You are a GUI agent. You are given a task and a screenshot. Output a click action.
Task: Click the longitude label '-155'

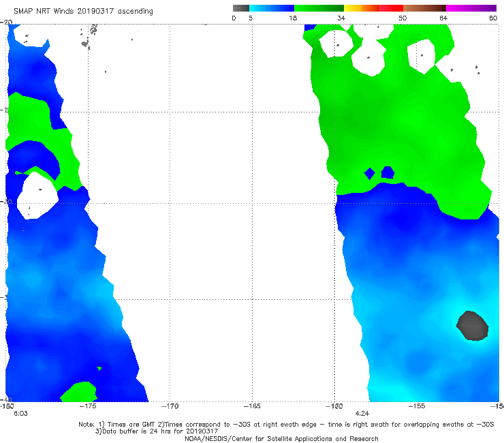tap(417, 406)
